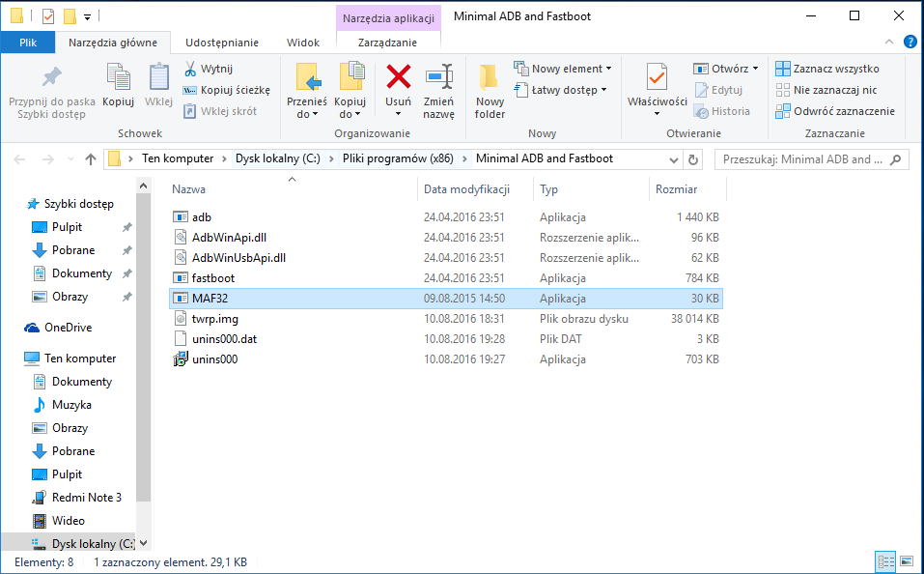
Task: Open Redmi Note 3 in navigation pane
Action: click(87, 498)
